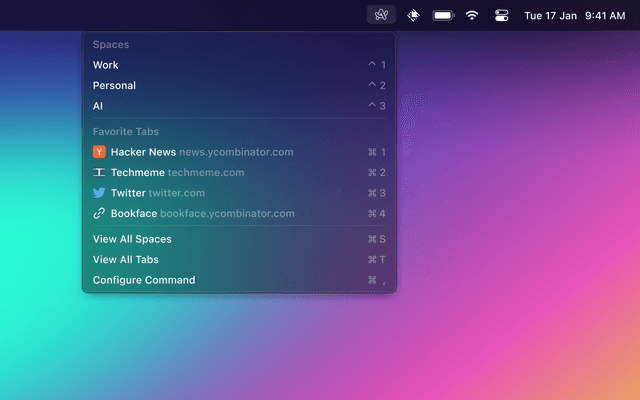Viewport: 640px width, 400px height.
Task: Open the battery status icon
Action: 443,15
